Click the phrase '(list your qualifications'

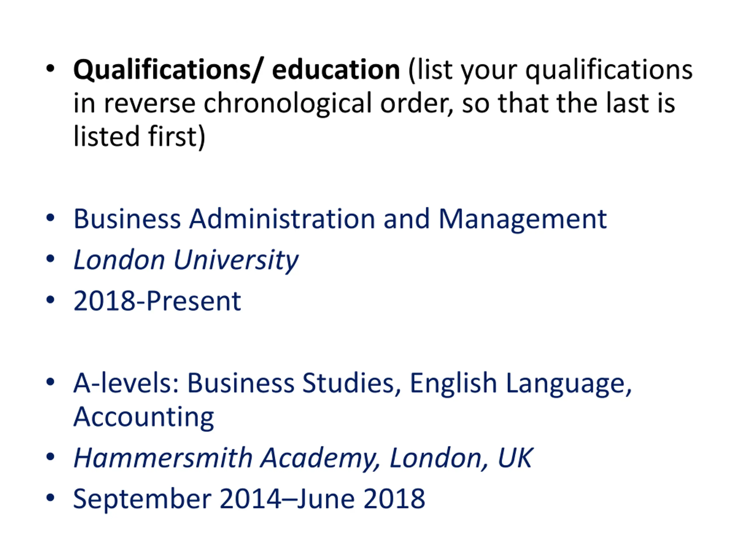550,70
